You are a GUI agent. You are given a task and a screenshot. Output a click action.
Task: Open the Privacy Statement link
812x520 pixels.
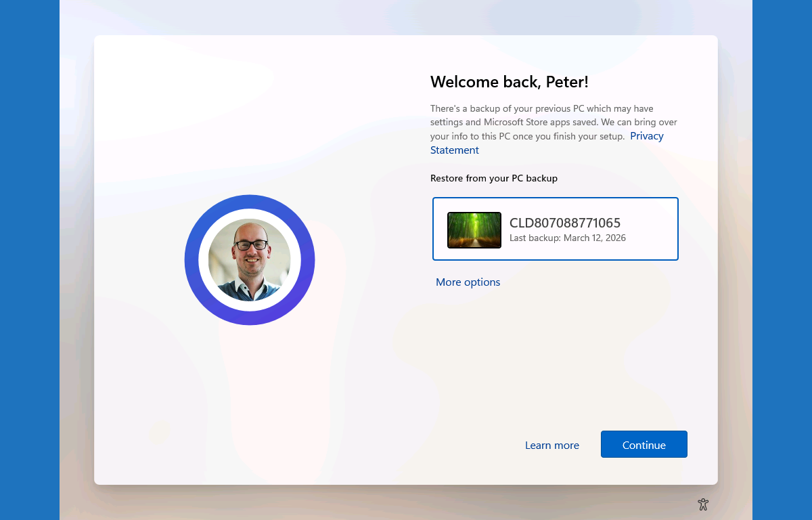646,136
